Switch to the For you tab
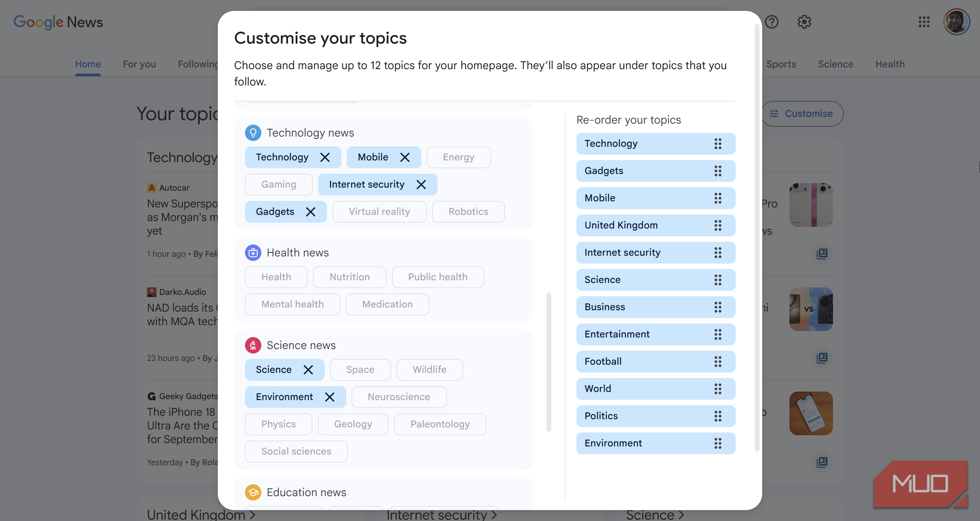980x521 pixels. (x=139, y=64)
